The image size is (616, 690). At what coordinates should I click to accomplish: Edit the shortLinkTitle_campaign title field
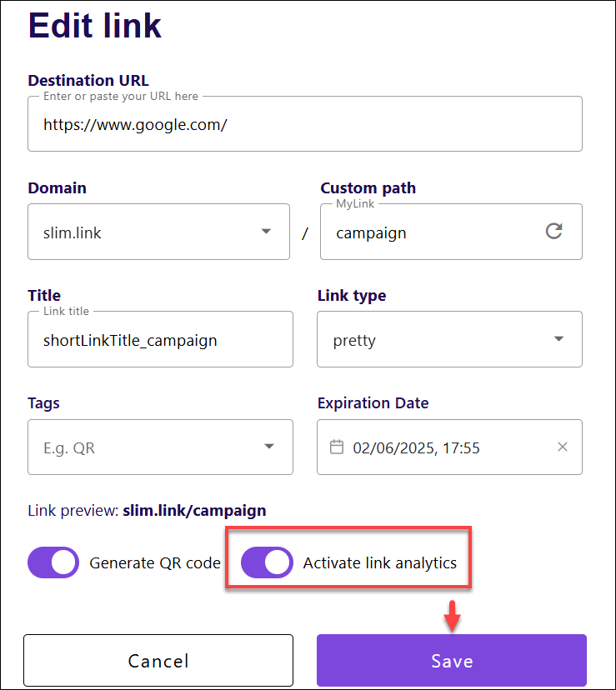[x=160, y=339]
